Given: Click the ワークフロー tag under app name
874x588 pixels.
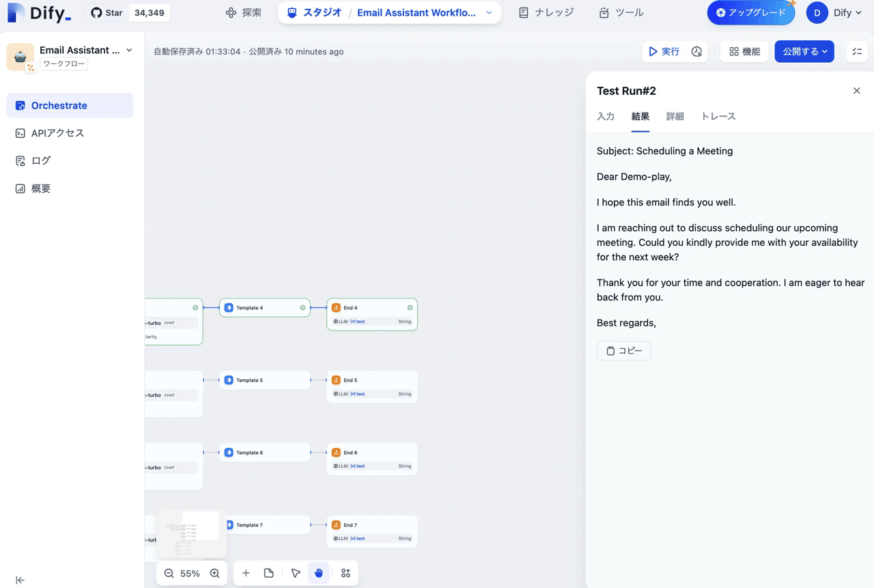Looking at the screenshot, I should point(64,64).
